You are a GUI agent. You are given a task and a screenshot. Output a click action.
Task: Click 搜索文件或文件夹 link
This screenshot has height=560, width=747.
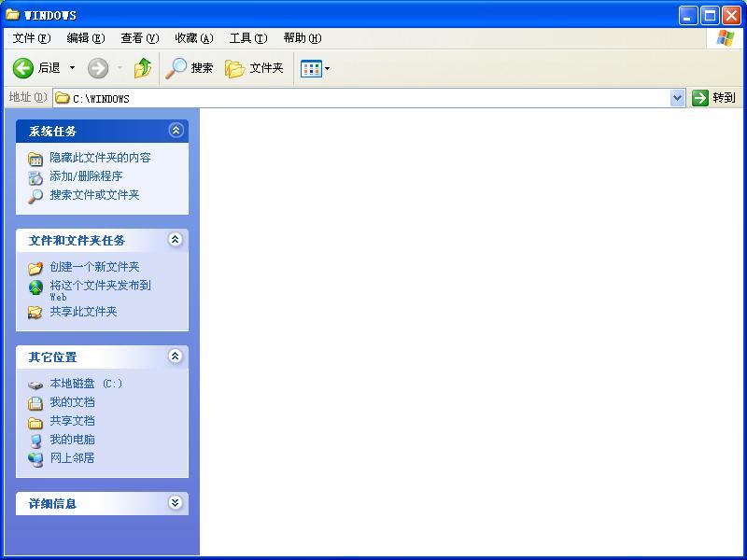[94, 195]
